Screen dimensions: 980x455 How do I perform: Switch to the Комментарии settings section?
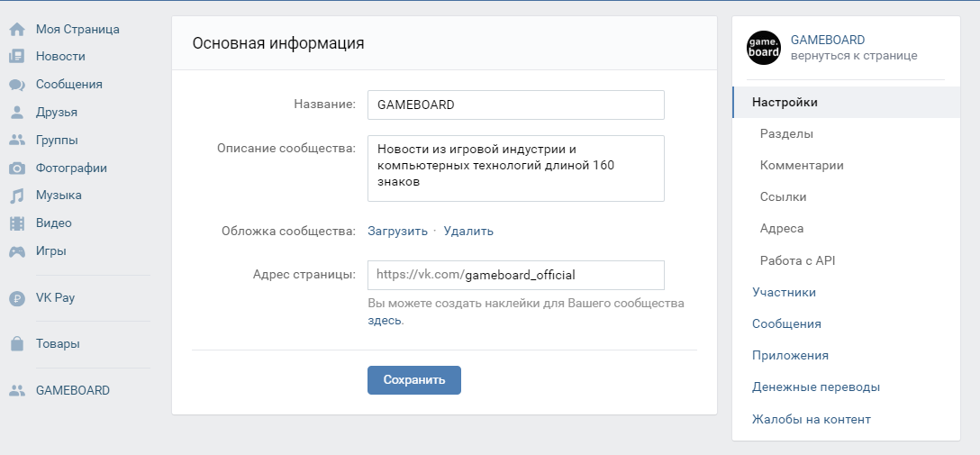(x=802, y=166)
